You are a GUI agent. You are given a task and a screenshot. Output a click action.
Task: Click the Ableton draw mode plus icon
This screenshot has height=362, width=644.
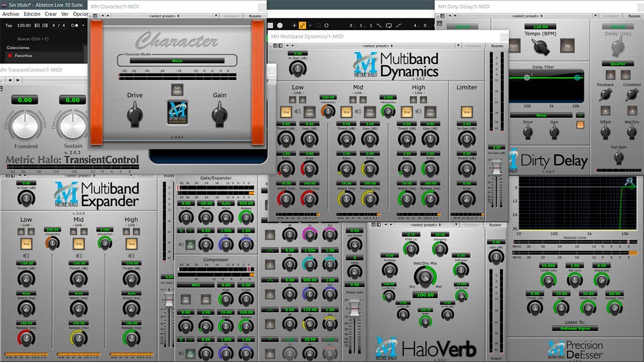coord(294,25)
